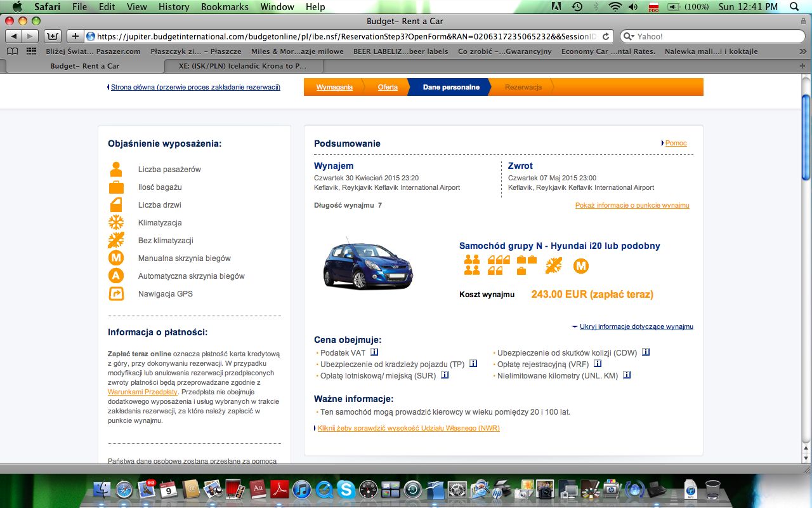Open the Miles & More bookmark
The width and height of the screenshot is (812, 508).
298,51
